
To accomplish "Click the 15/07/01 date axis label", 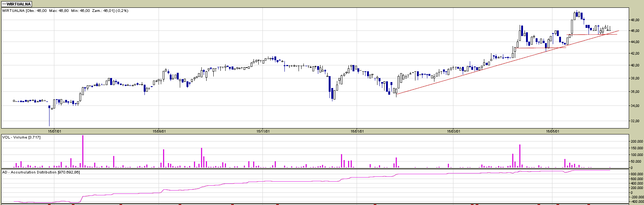I will click(54, 131).
